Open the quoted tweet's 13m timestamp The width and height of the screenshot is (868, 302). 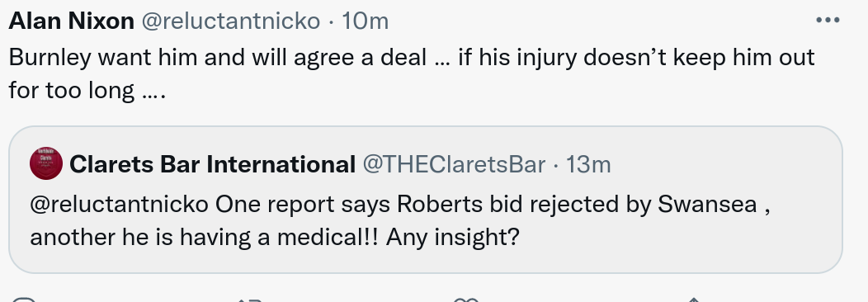588,164
